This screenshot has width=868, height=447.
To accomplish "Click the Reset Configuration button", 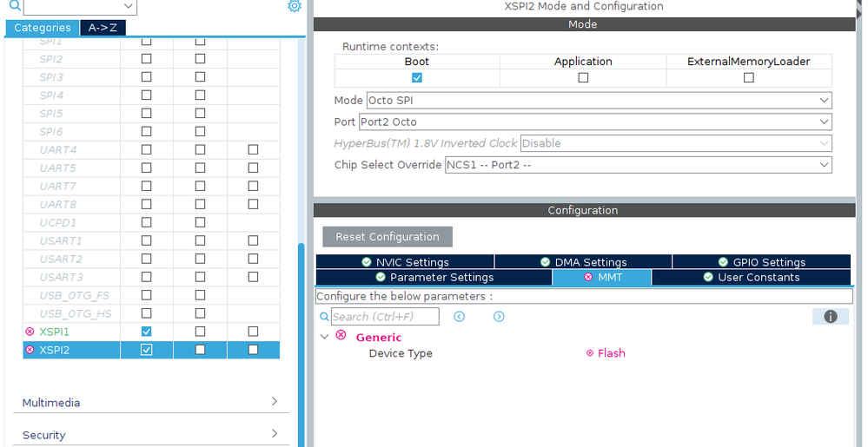I will (x=388, y=237).
